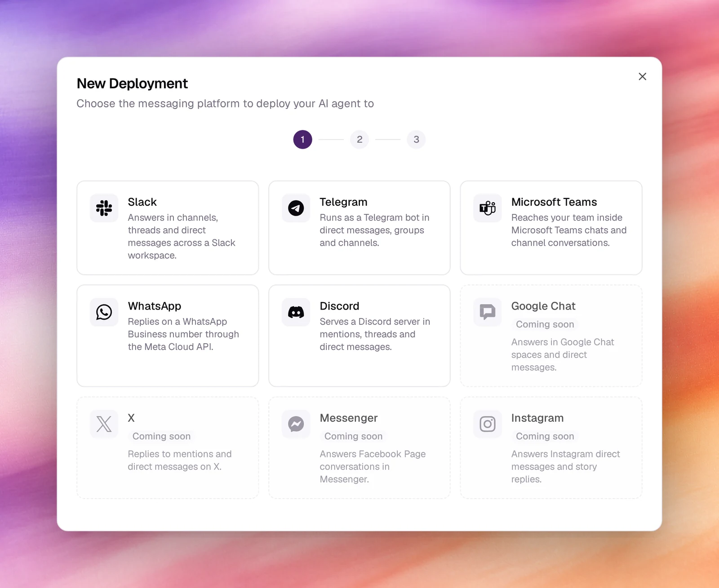
Task: Click the Google Chat bubble icon
Action: coord(488,312)
